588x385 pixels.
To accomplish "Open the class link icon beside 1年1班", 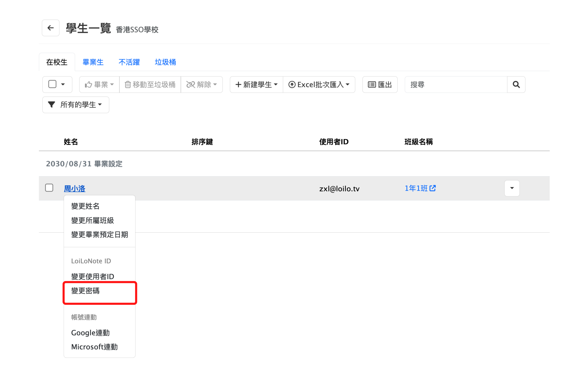I will [432, 188].
